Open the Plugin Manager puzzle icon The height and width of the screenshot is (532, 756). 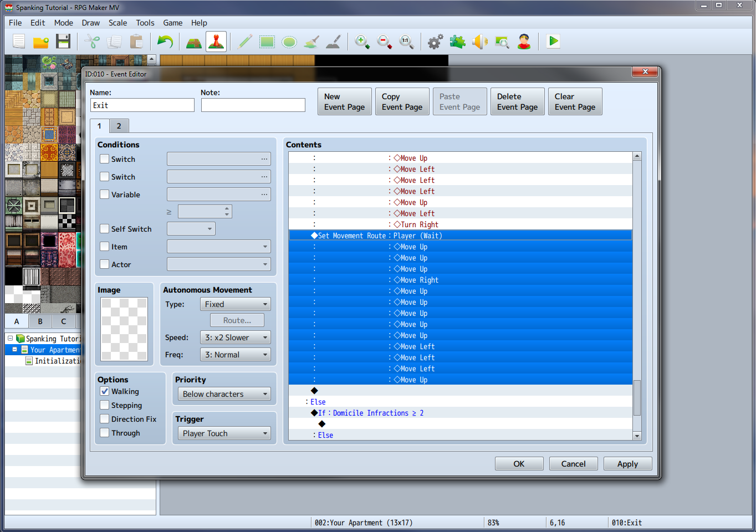[458, 42]
